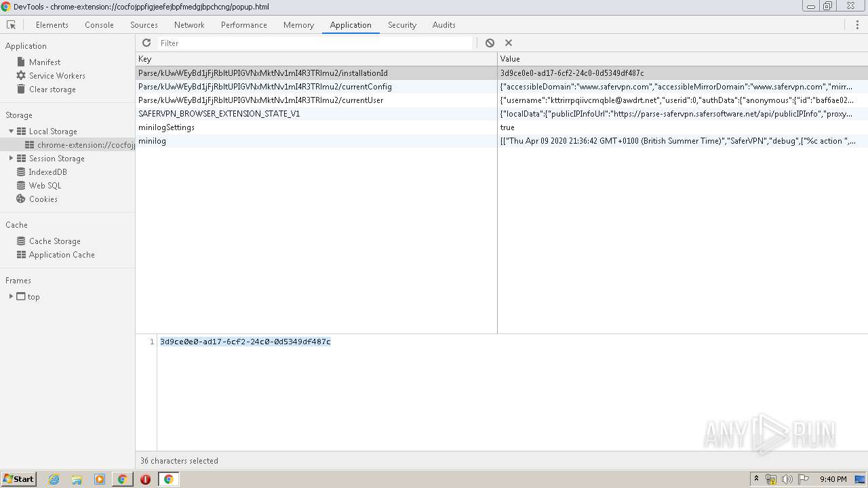
Task: Open network status tray icon
Action: click(x=771, y=479)
